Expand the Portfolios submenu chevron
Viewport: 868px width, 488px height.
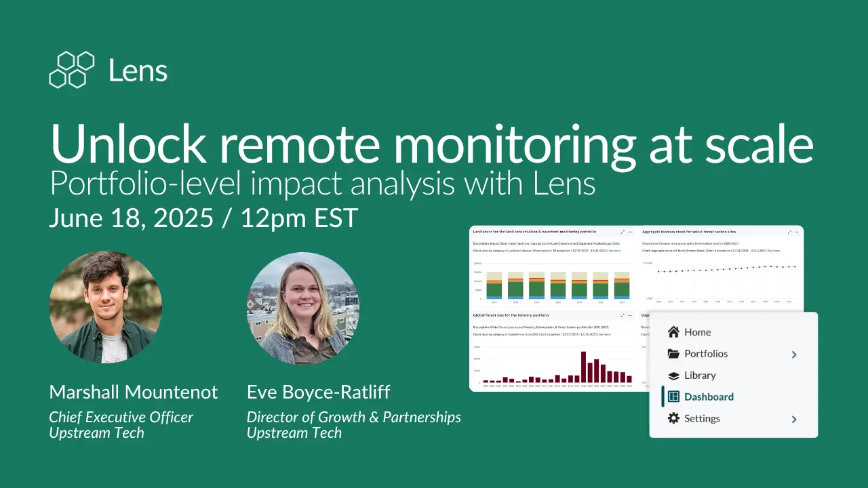tap(794, 354)
